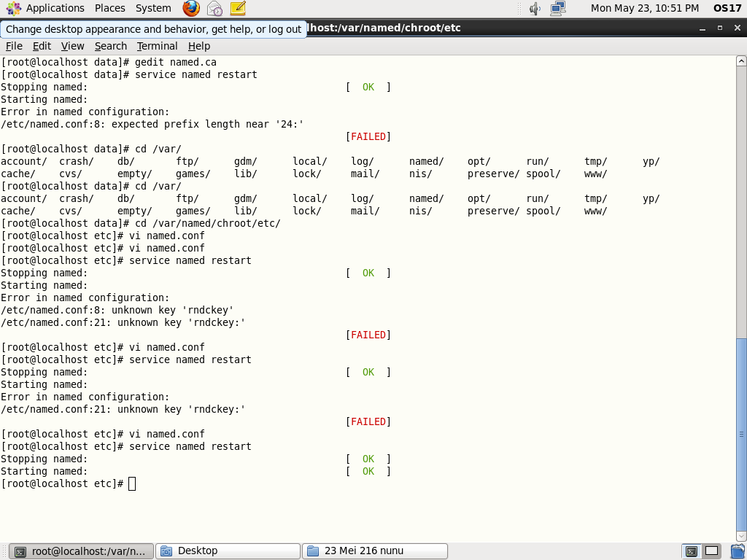Minimize the terminal window
The height and width of the screenshot is (560, 747).
pos(703,28)
